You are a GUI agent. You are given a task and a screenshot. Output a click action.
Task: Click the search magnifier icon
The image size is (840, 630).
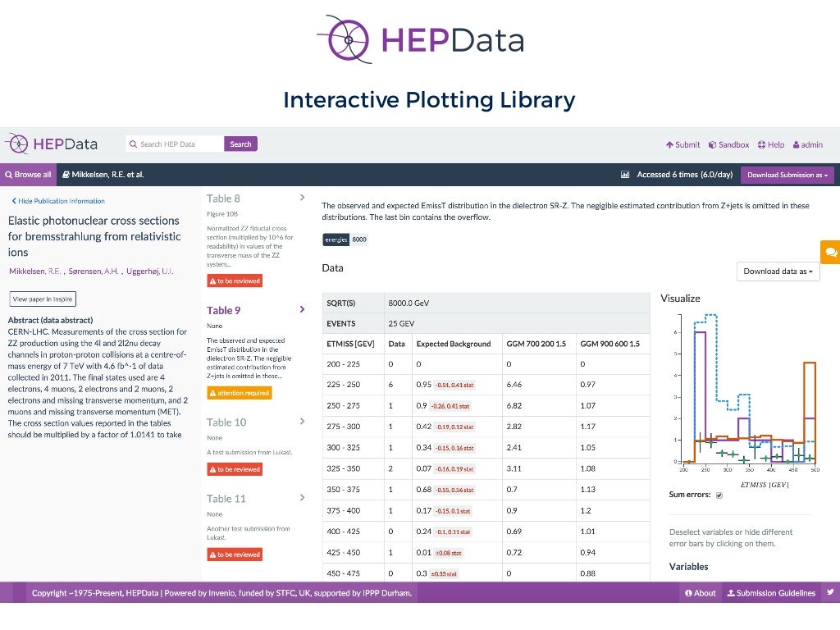(134, 144)
